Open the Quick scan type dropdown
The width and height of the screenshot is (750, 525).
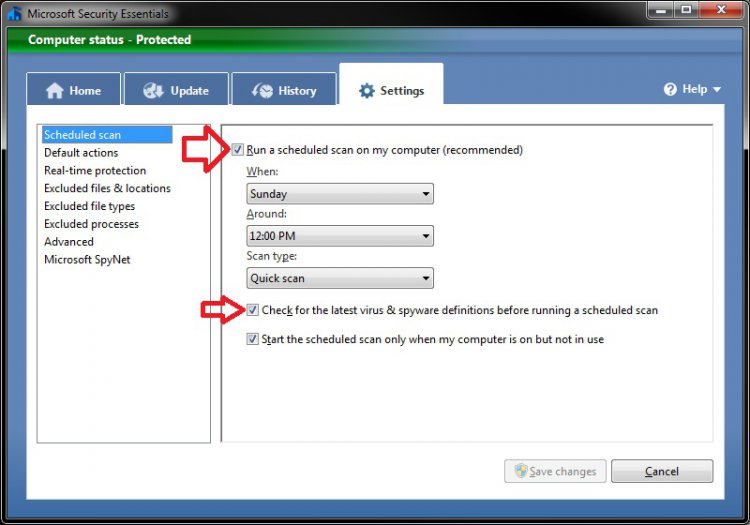click(340, 278)
